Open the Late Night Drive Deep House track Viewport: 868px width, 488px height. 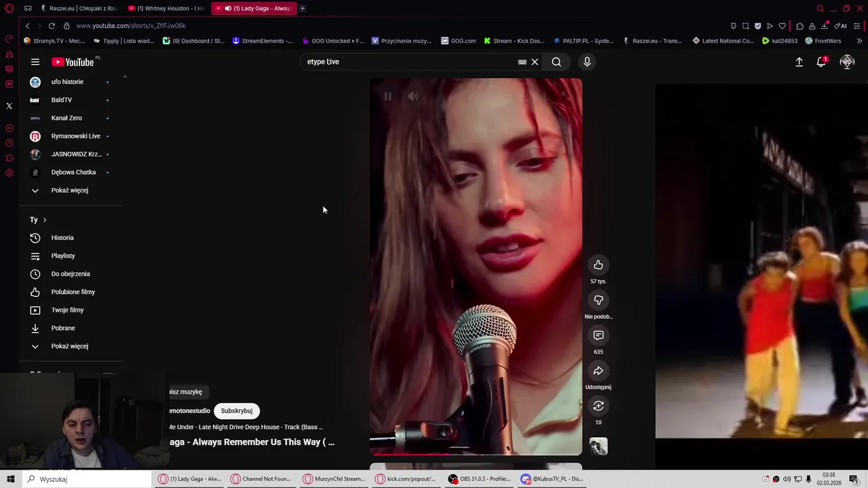coord(245,427)
